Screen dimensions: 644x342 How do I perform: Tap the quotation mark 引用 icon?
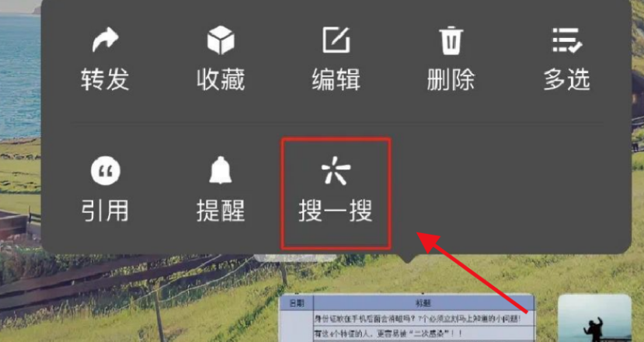point(106,171)
